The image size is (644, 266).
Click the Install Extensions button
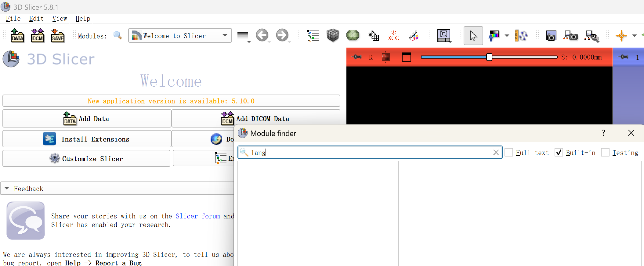click(87, 139)
